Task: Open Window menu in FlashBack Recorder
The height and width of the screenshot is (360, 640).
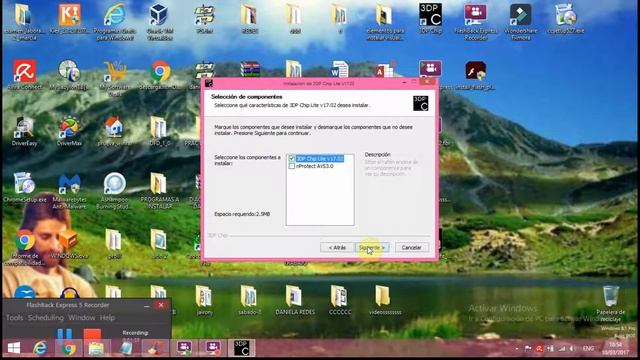Action: [x=82, y=318]
